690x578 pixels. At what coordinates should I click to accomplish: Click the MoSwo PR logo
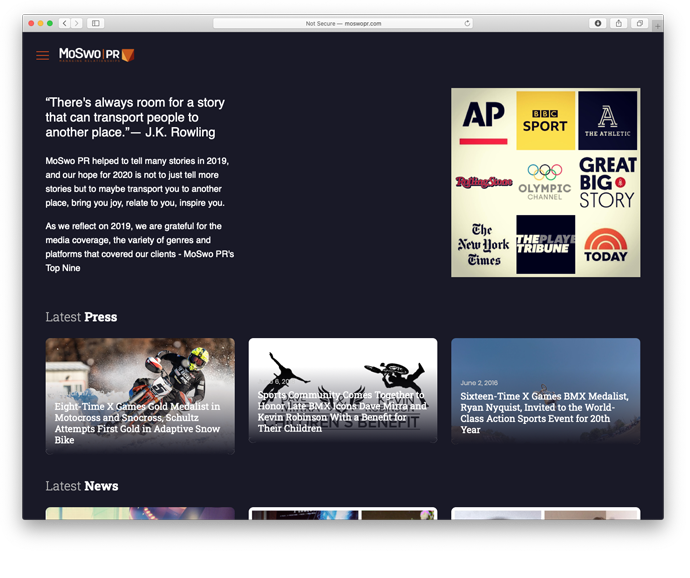[x=97, y=55]
